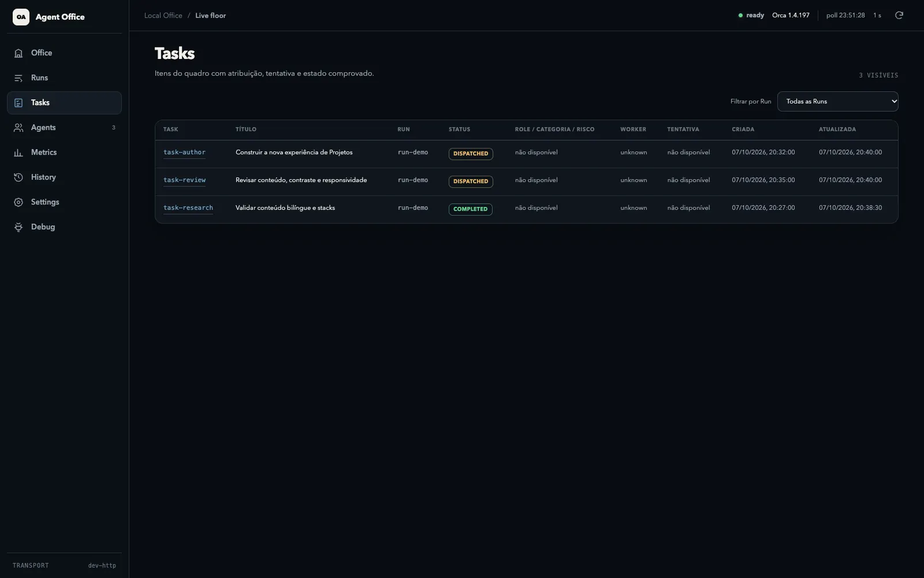Screen dimensions: 924x578
Task: Click created date 07/10/2026, 20:32:00
Action: point(763,153)
